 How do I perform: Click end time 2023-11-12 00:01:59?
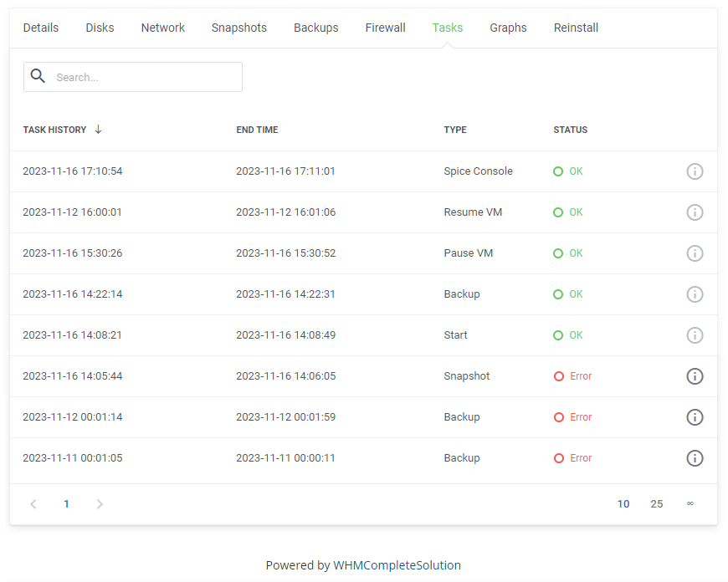(x=285, y=416)
